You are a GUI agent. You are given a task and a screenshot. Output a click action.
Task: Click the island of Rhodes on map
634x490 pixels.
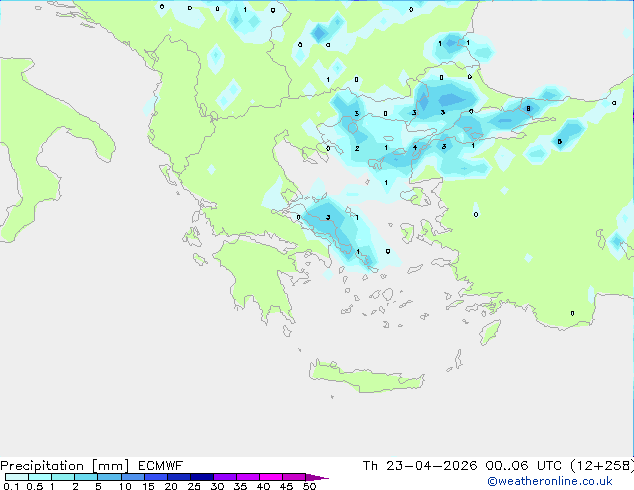pos(490,332)
